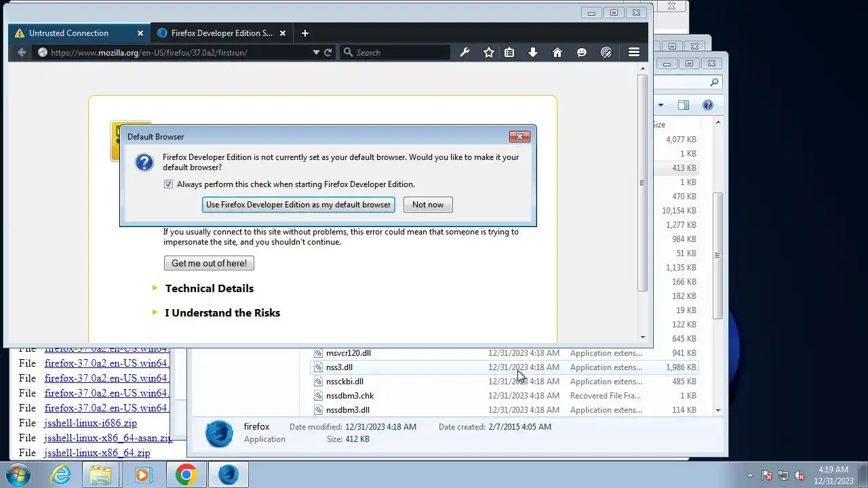Open Google Chrome from taskbar
Image resolution: width=868 pixels, height=488 pixels.
tap(186, 474)
